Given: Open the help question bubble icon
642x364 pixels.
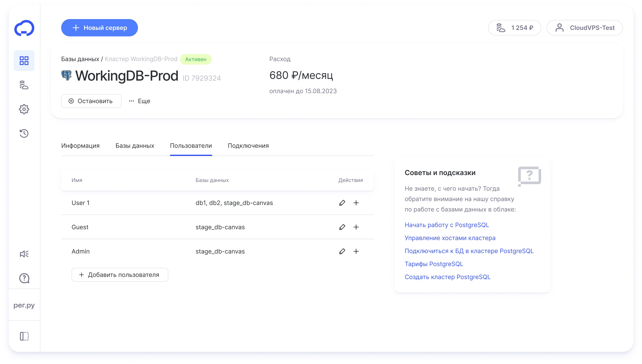Looking at the screenshot, I should coord(24,278).
